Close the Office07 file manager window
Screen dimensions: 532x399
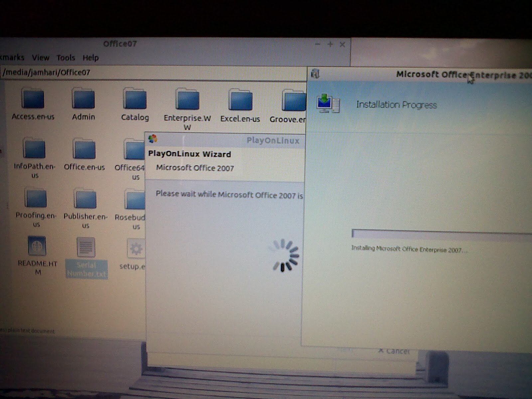[x=342, y=45]
